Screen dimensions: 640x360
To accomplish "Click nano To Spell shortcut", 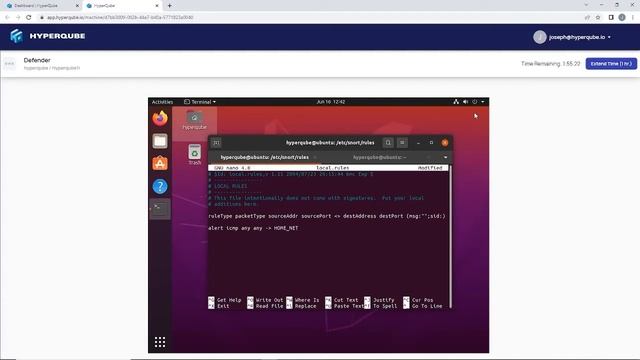I will pyautogui.click(x=380, y=306).
